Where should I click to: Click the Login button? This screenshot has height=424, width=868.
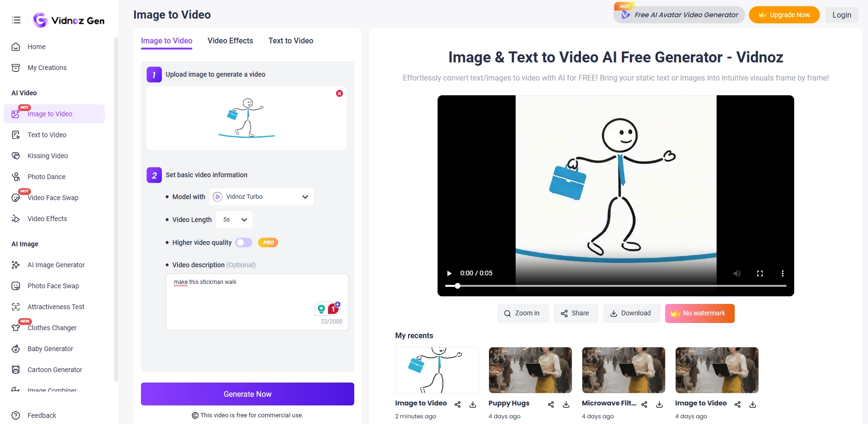(x=842, y=15)
